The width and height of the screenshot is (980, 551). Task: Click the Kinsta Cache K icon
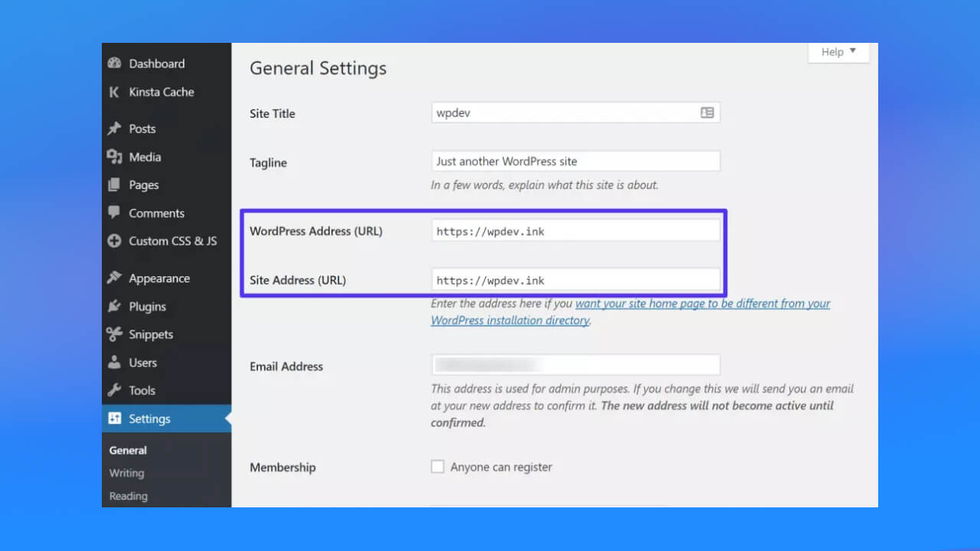point(114,92)
